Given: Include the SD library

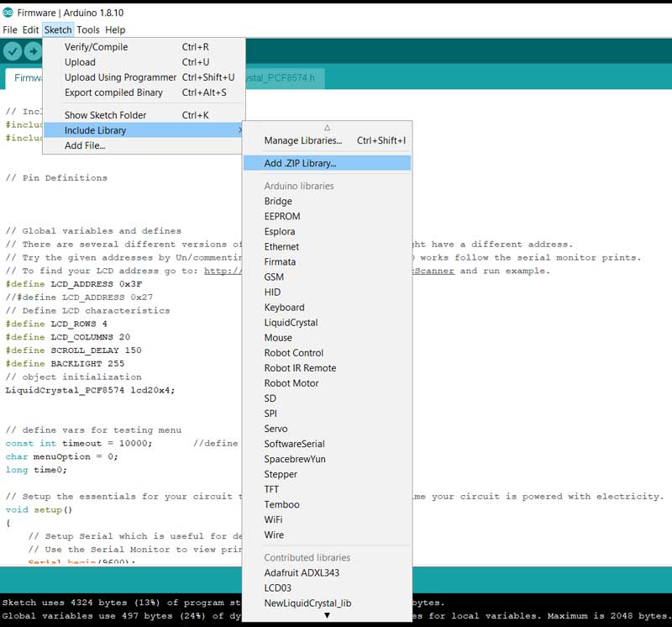Looking at the screenshot, I should pos(327,398).
